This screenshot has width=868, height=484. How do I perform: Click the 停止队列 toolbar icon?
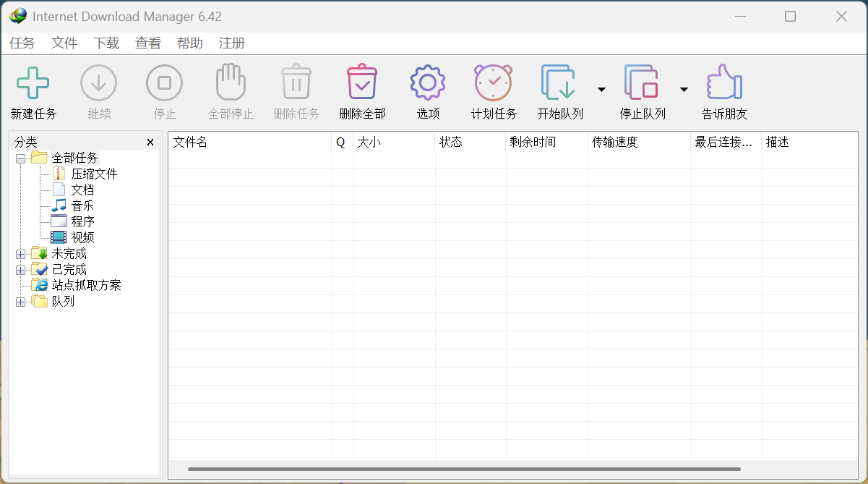(642, 82)
